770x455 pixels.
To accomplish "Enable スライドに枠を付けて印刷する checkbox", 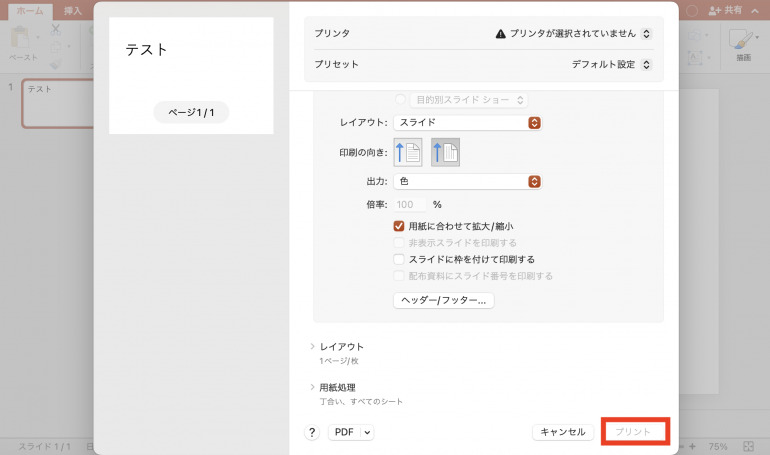I will pyautogui.click(x=400, y=259).
